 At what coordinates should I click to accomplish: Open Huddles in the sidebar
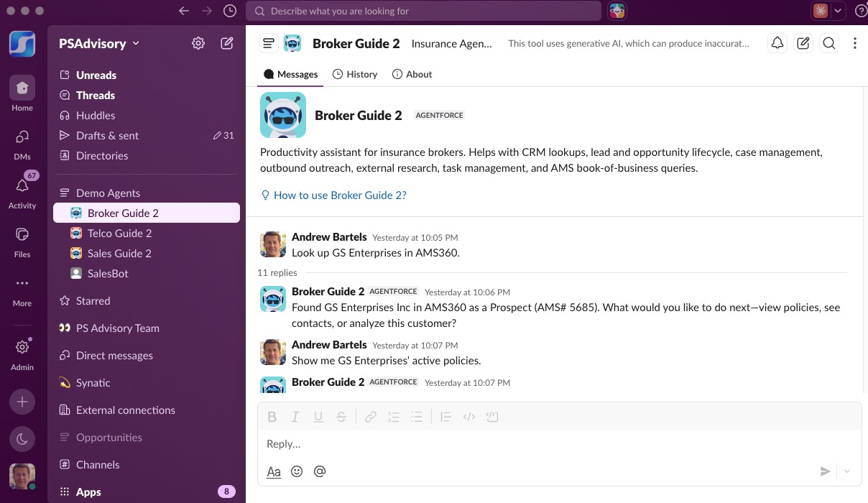tap(147, 115)
